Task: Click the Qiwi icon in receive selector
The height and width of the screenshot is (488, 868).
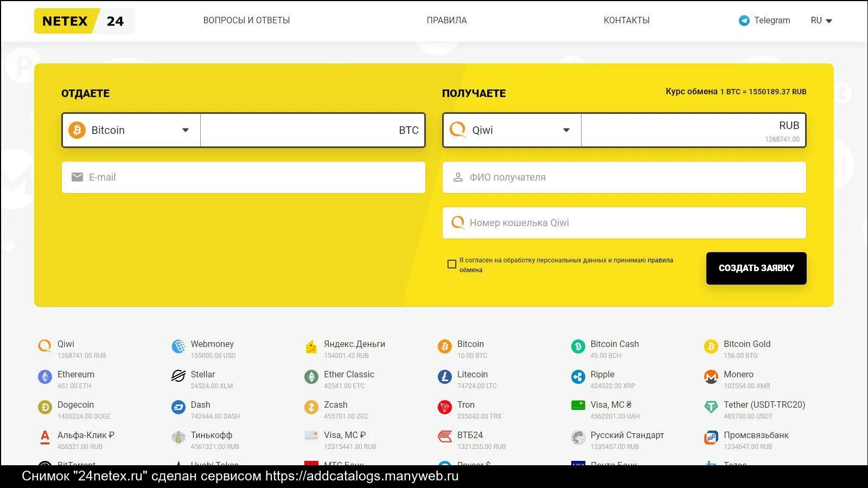Action: click(x=458, y=130)
